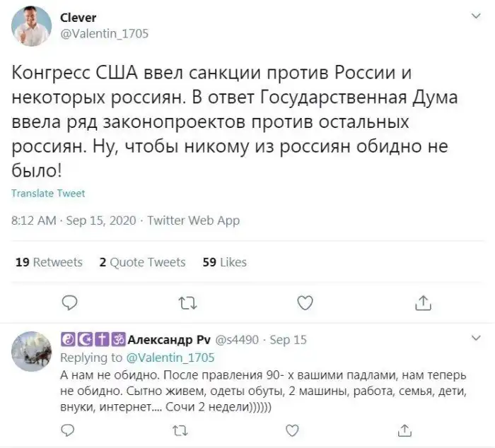The image size is (495, 448).
Task: View the 19 Retweets list
Action: [49, 262]
